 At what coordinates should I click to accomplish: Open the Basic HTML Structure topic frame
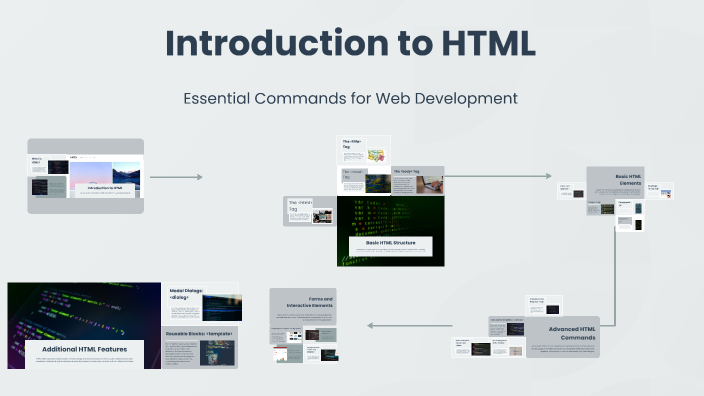[x=391, y=231]
